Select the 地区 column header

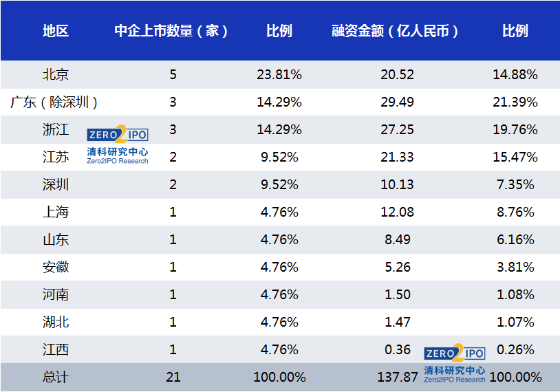pos(56,31)
